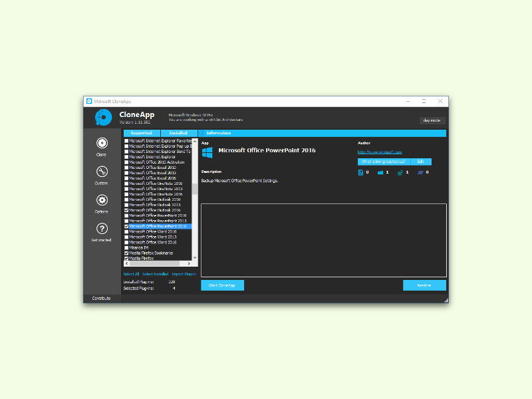Click the commands count icon
The width and height of the screenshot is (532, 399).
(x=420, y=172)
